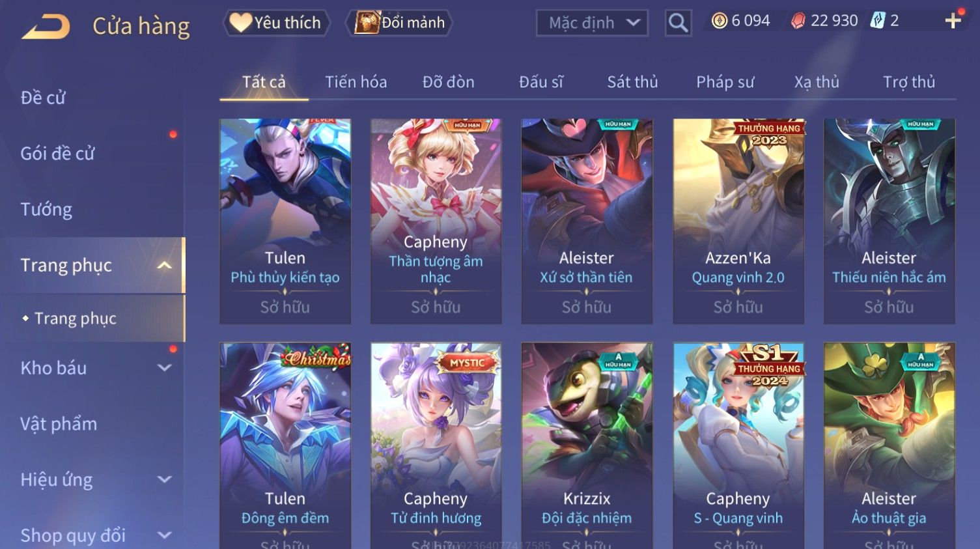The width and height of the screenshot is (980, 549).
Task: Tap the gold coin balance icon
Action: [719, 21]
